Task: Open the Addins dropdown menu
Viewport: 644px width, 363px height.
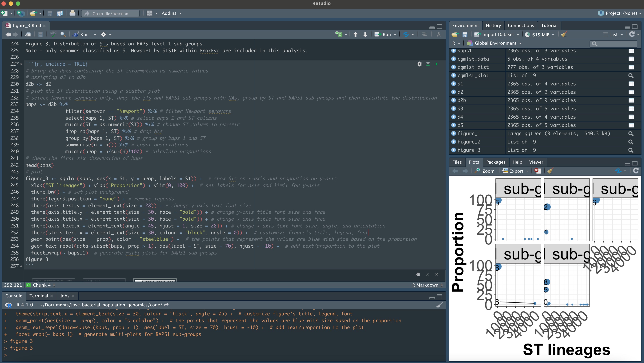Action: tap(171, 13)
